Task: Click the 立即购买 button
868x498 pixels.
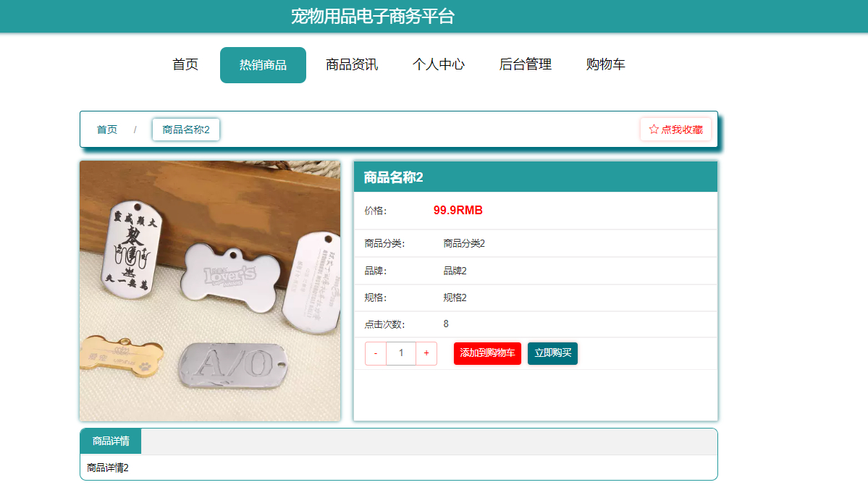Action: coord(552,353)
